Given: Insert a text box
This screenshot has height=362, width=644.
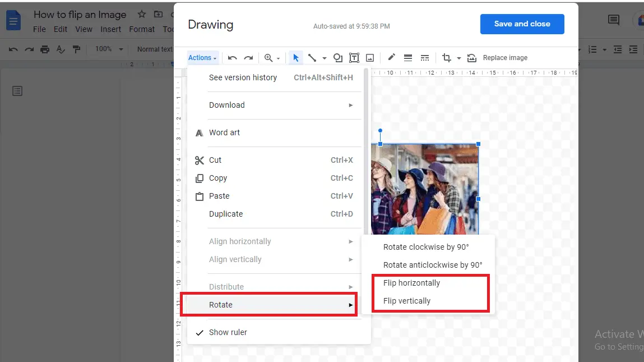Looking at the screenshot, I should tap(354, 57).
